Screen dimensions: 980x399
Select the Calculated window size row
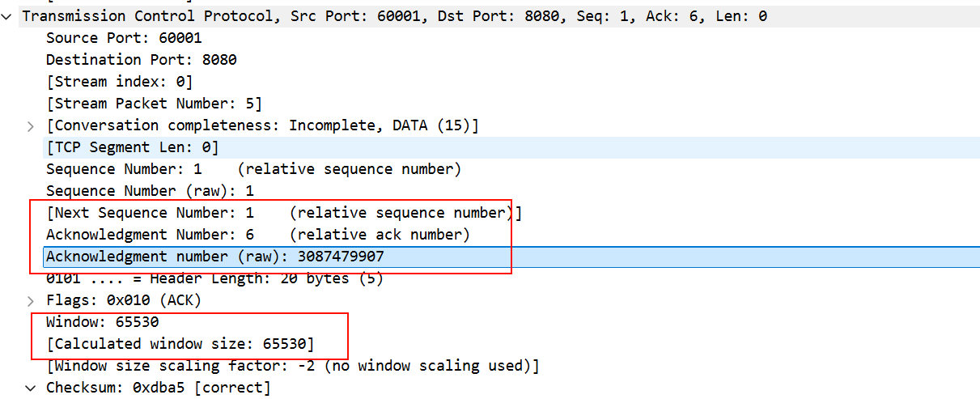click(x=180, y=344)
